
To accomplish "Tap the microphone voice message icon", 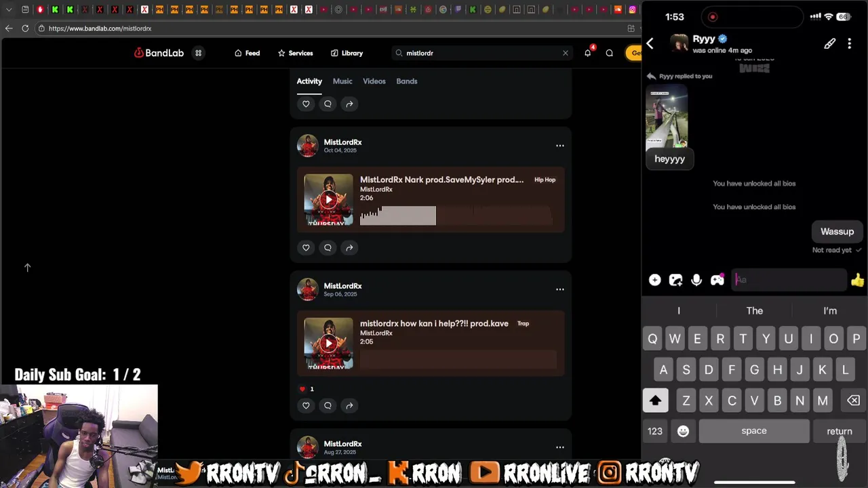I will [x=696, y=280].
